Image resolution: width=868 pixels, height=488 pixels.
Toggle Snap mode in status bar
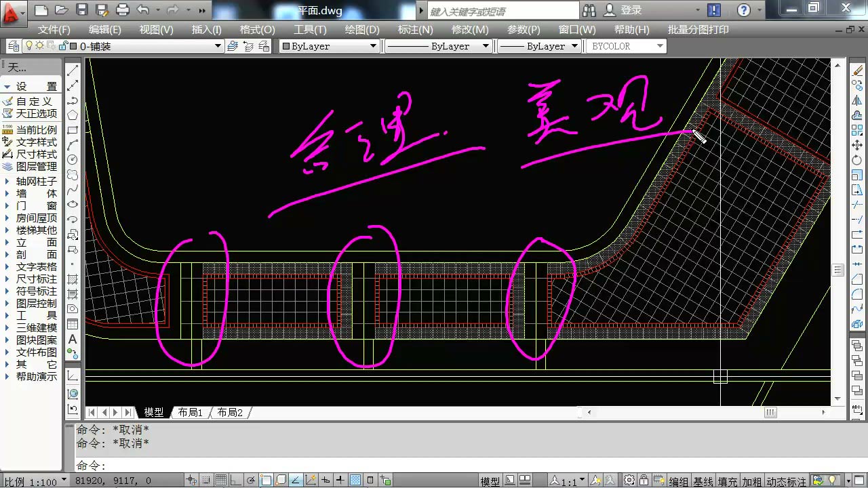205,481
